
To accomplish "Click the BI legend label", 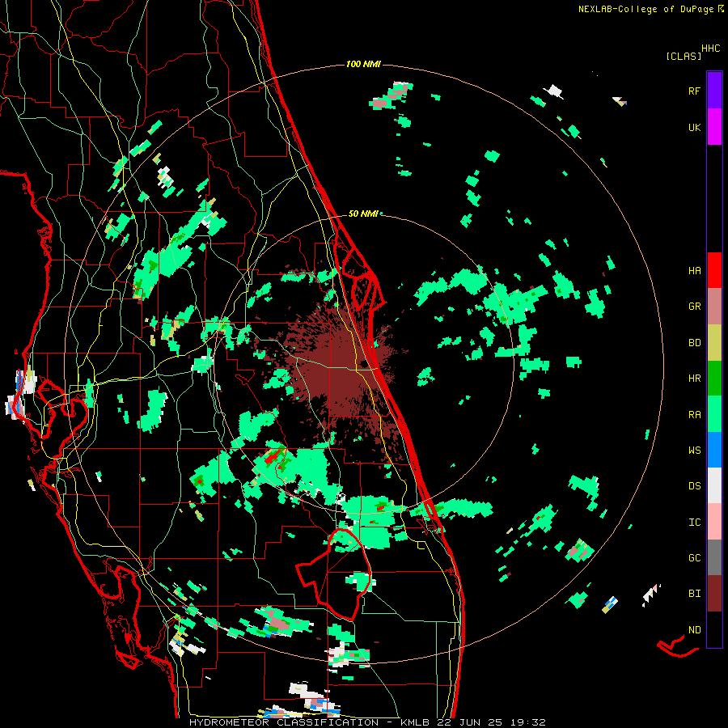I will click(x=694, y=594).
